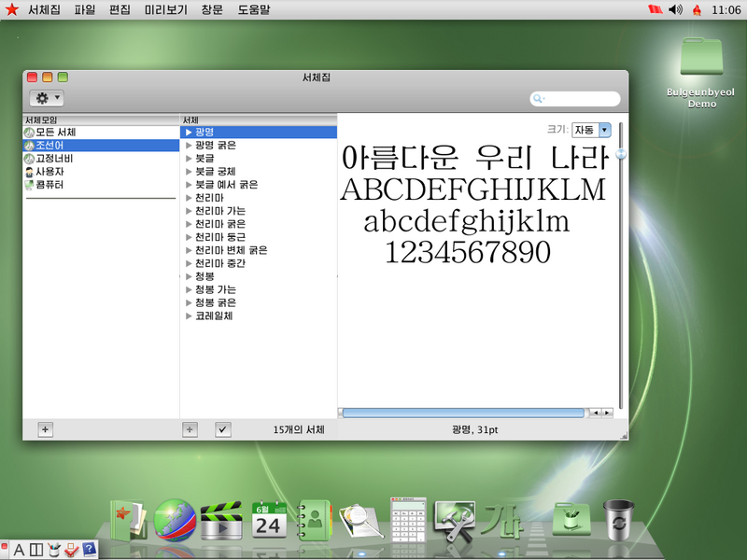Viewport: 747px width, 560px height.
Task: Open the 미리보기 menu
Action: click(x=165, y=9)
